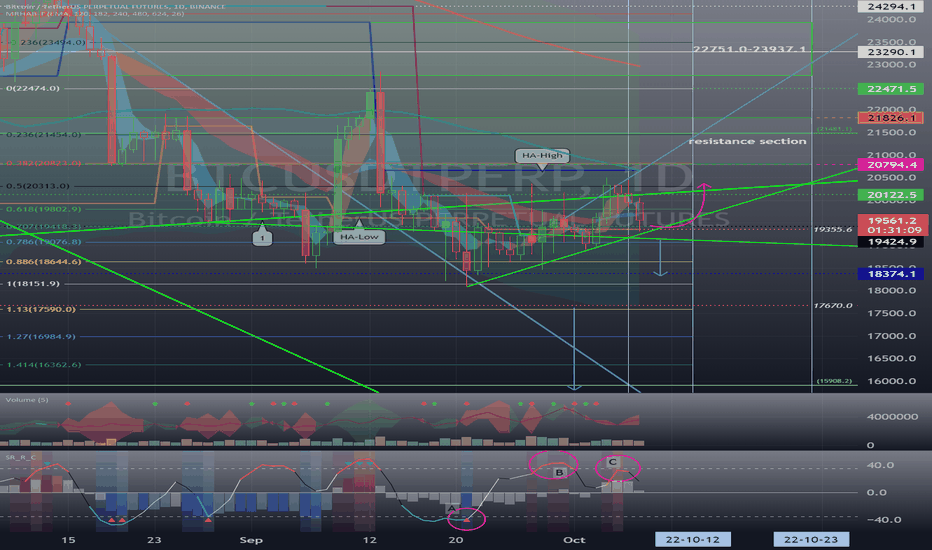Click the (15908.2) level label
Viewport: 932px width, 550px height.
coord(834,381)
